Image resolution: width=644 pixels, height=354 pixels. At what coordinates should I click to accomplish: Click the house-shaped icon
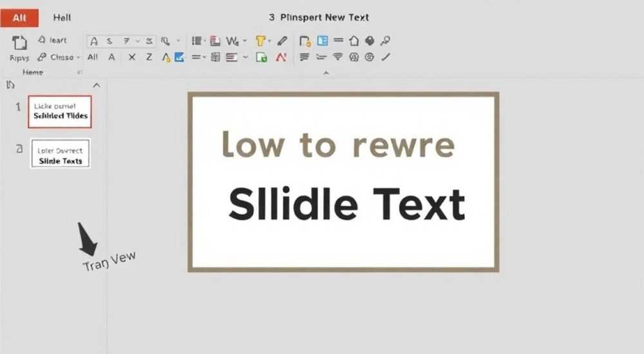point(354,41)
